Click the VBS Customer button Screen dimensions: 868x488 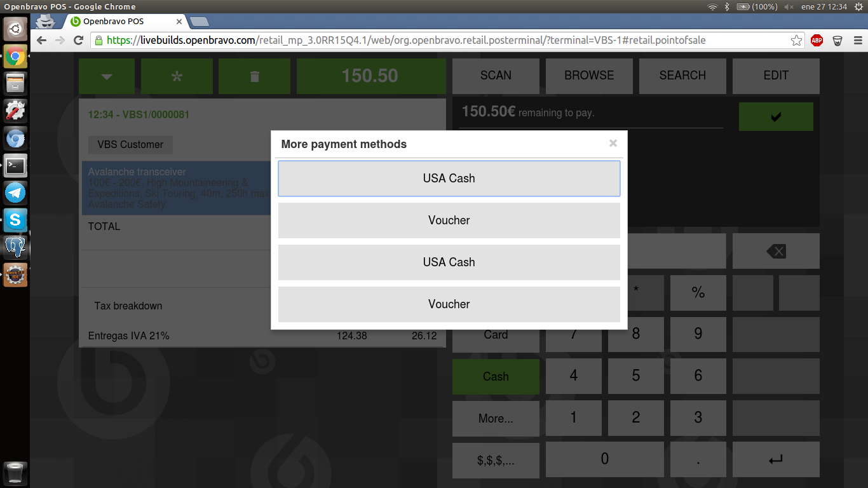click(x=130, y=145)
